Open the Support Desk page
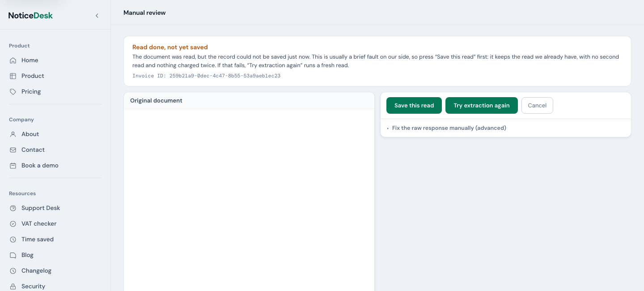This screenshot has width=644, height=291. 55,208
